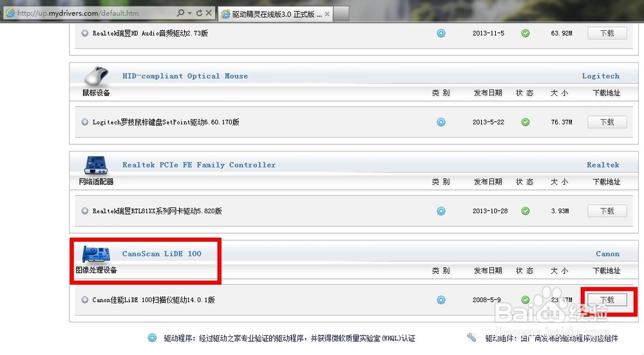Screen dimensions: 644x355
Task: Click the browser address bar URL
Action: coord(78,13)
